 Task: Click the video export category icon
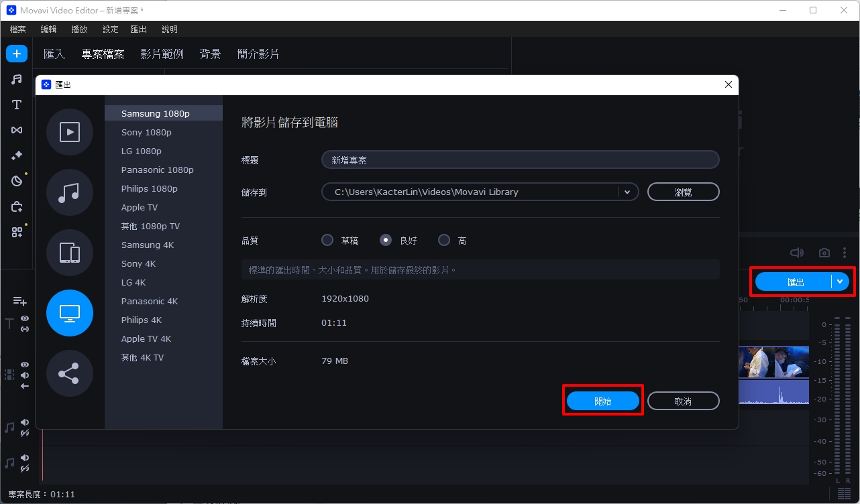click(x=70, y=132)
